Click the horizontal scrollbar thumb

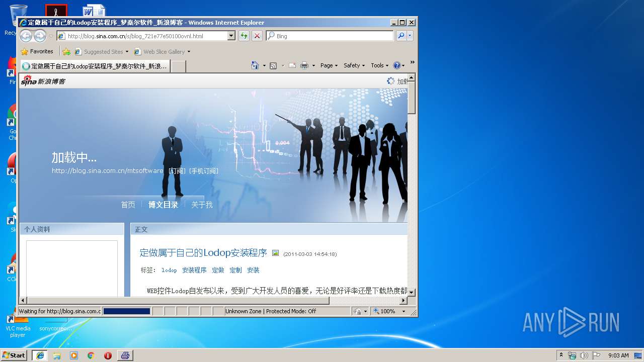coord(178,301)
